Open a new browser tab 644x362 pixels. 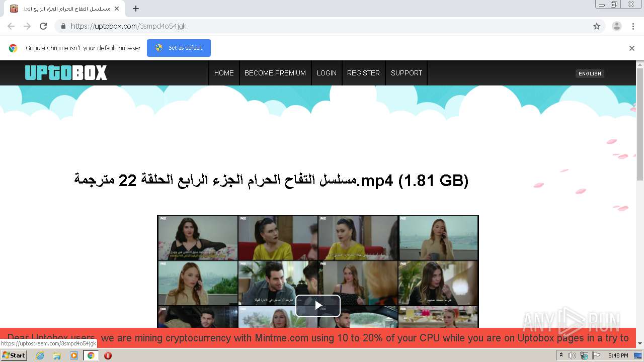click(136, 9)
